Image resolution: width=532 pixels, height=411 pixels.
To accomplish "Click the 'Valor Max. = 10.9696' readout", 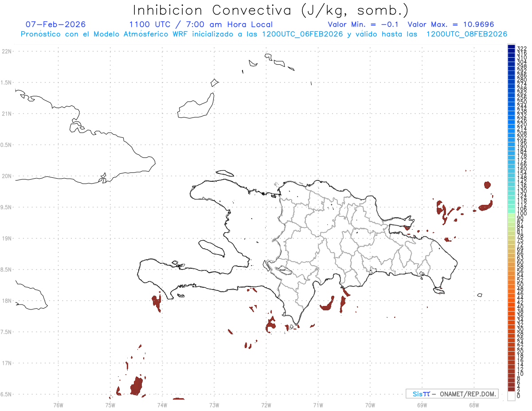I will 451,24.
